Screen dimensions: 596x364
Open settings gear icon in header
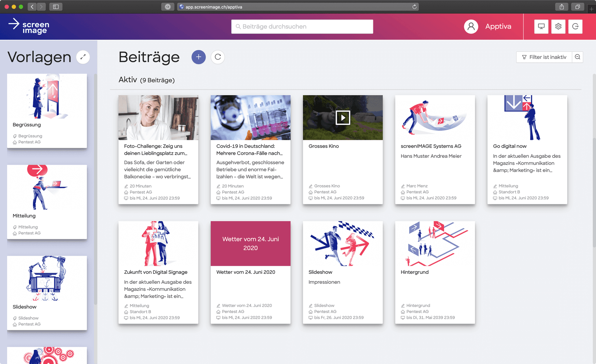point(558,26)
